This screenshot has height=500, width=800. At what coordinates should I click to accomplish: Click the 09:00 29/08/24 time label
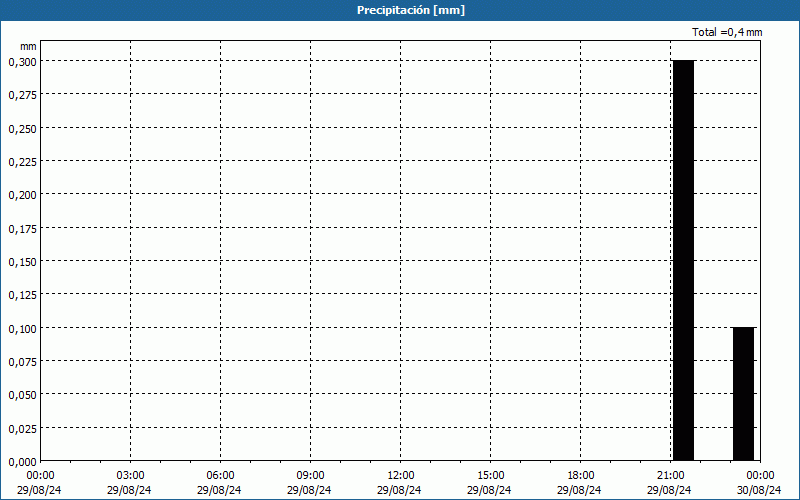(x=310, y=483)
